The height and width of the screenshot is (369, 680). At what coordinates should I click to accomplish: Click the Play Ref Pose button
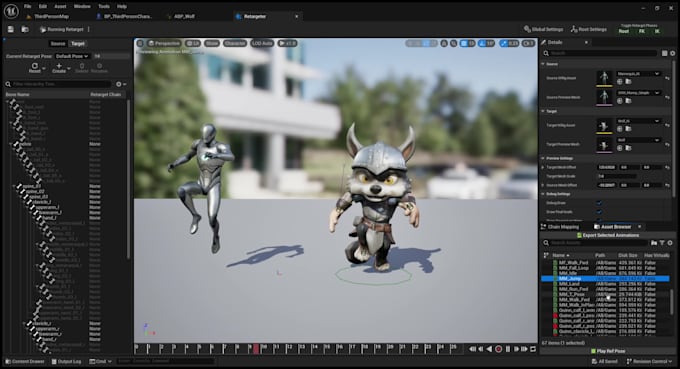coord(608,351)
